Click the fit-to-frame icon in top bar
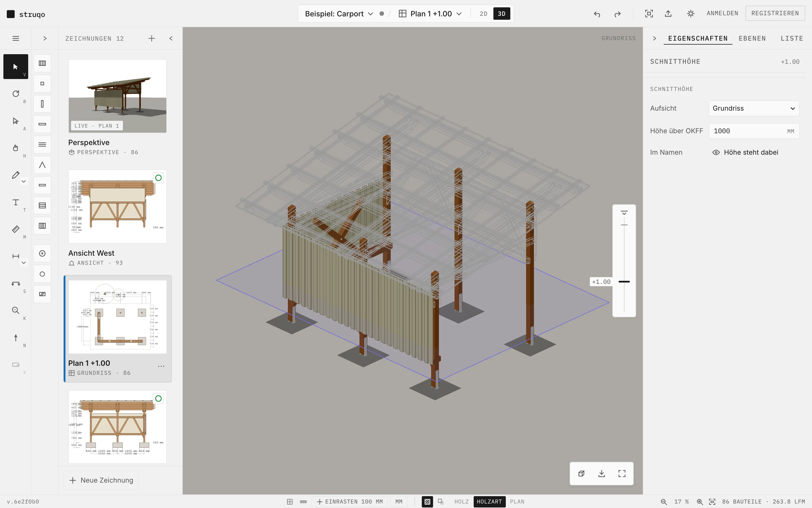 click(x=649, y=14)
